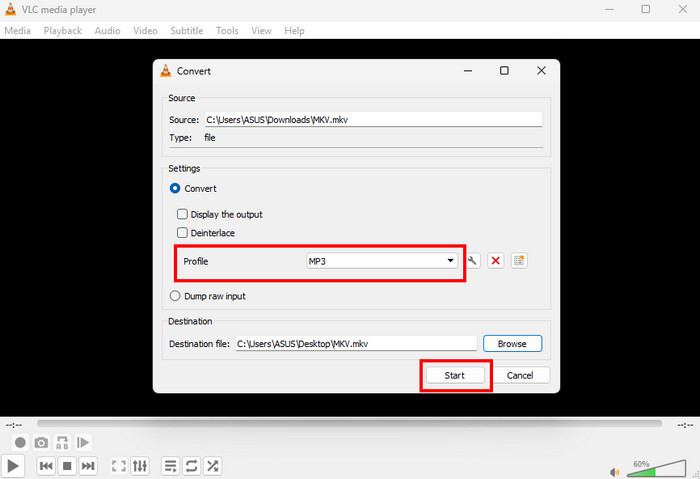Edit selected profile with wrench icon
Viewport: 700px width, 479px height.
pyautogui.click(x=472, y=261)
